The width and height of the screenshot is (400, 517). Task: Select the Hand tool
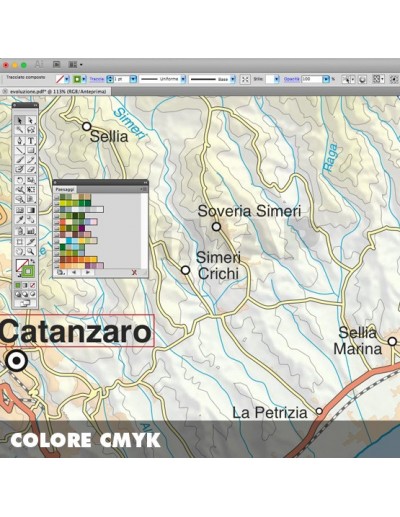(x=20, y=251)
